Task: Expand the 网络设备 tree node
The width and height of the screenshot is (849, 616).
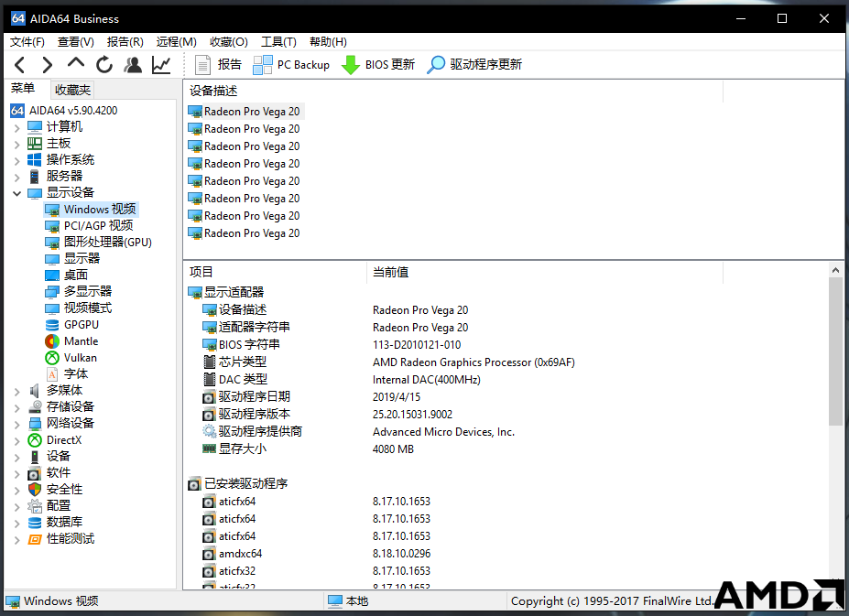Action: (x=16, y=425)
